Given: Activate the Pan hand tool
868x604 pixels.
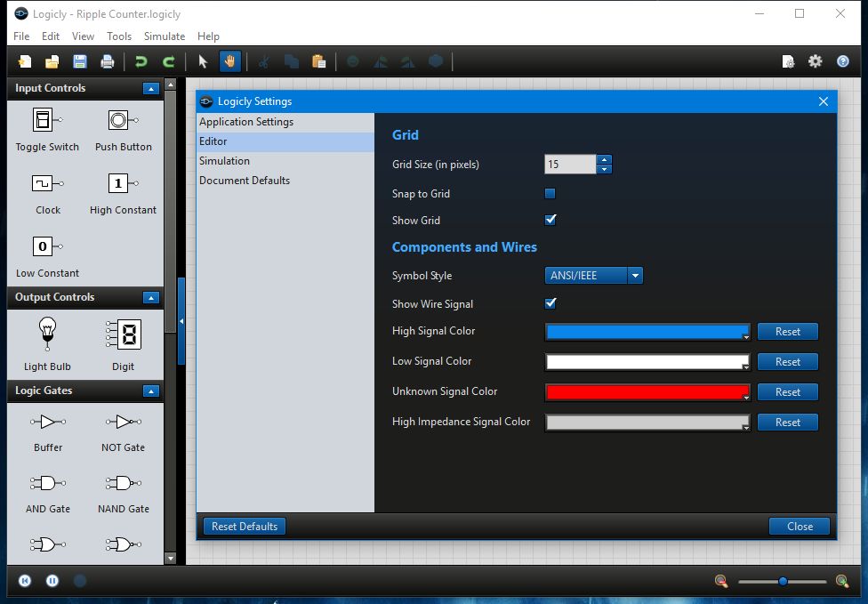Looking at the screenshot, I should tap(229, 61).
